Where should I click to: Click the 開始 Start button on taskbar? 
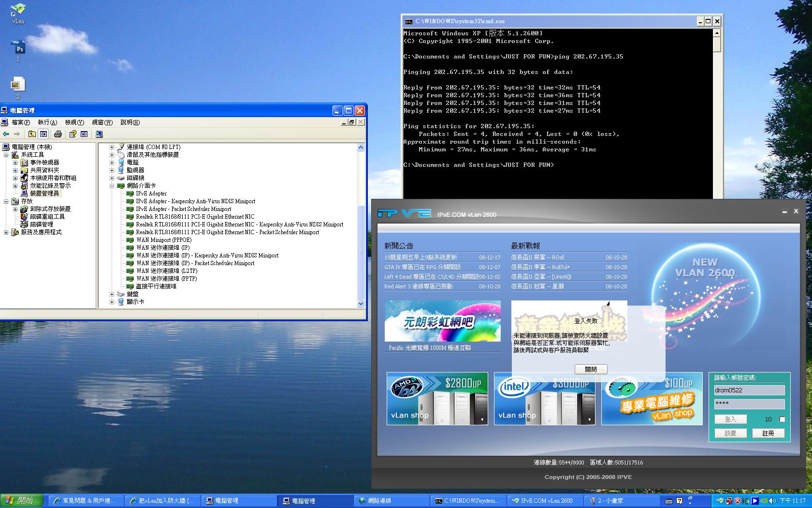pos(21,501)
